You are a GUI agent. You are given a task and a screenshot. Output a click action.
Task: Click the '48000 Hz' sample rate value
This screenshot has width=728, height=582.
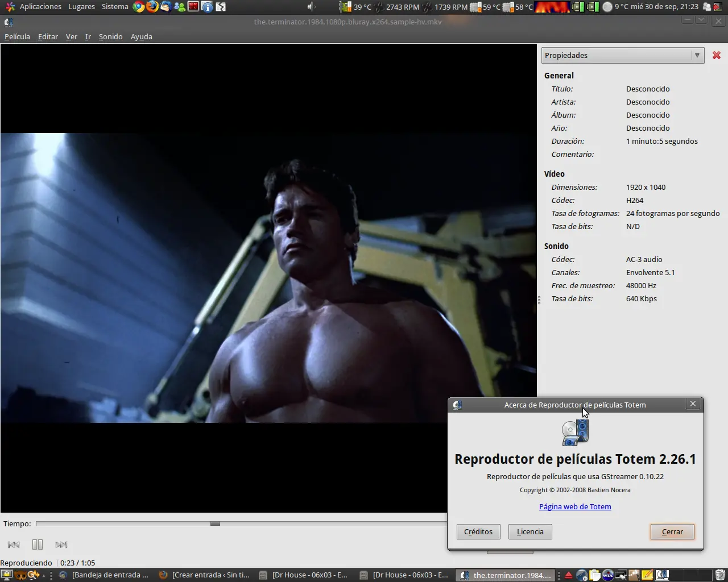641,285
